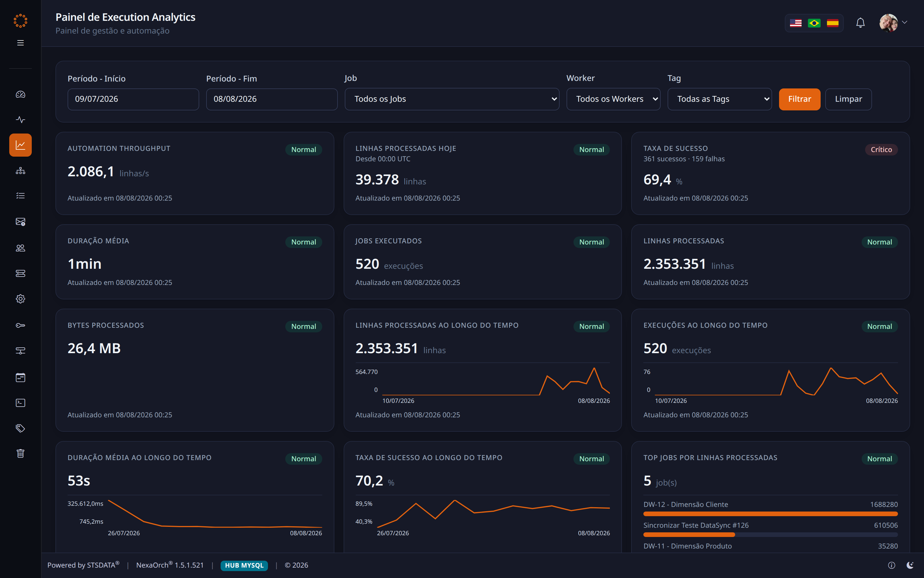Select the analytics line chart icon
Viewport: 924px width, 578px height.
21,145
